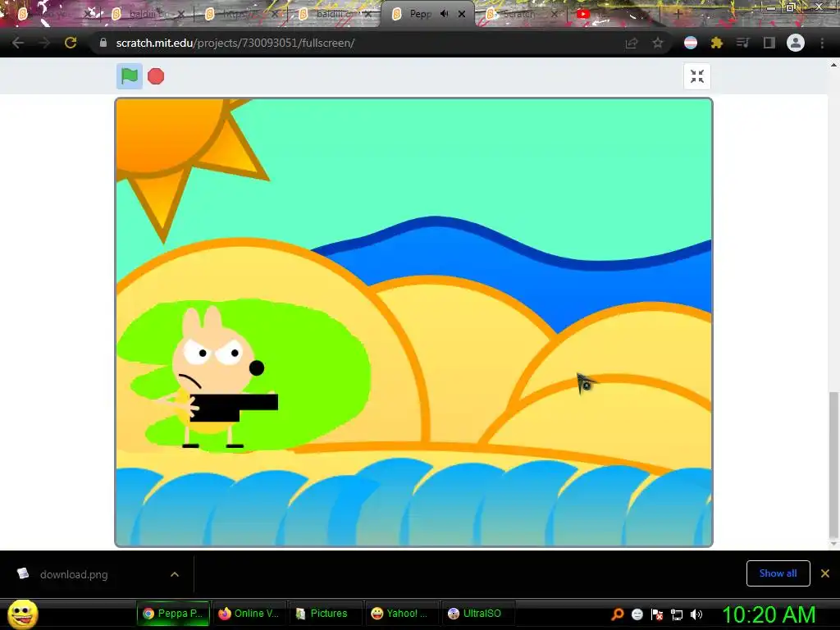The height and width of the screenshot is (630, 840).
Task: Open the downloaded download.png file
Action: tap(74, 574)
